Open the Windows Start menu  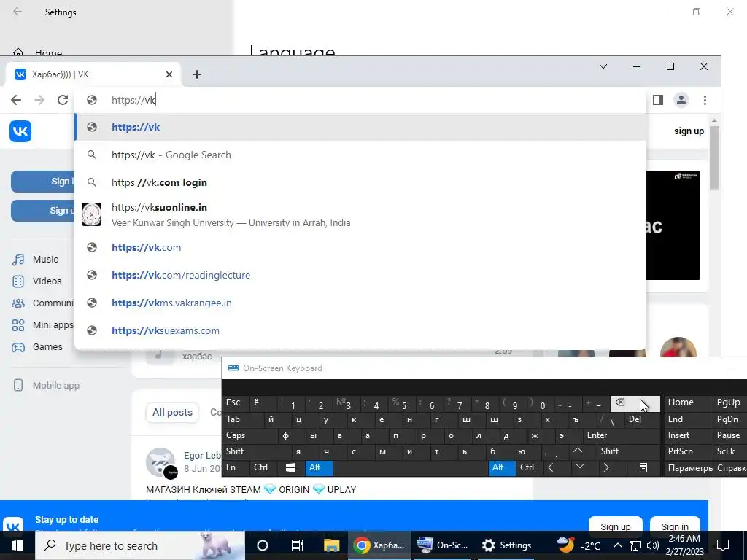(x=18, y=545)
